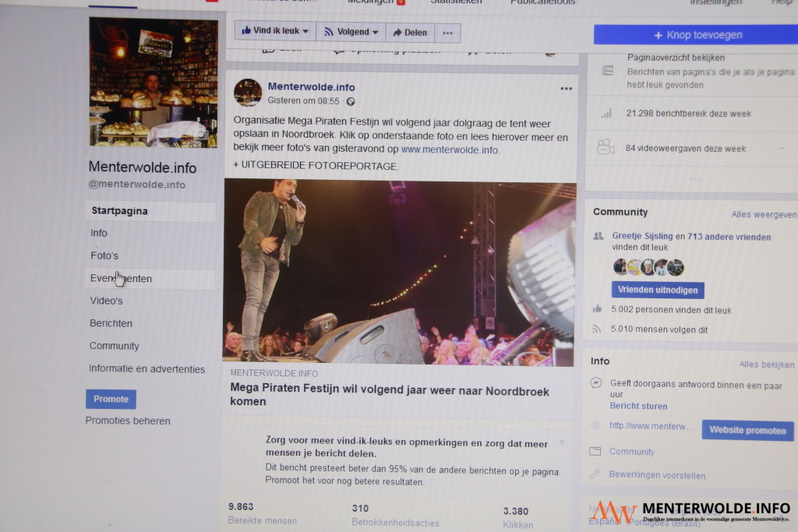798x532 pixels.
Task: Click the Community icon in Info panel
Action: point(595,451)
